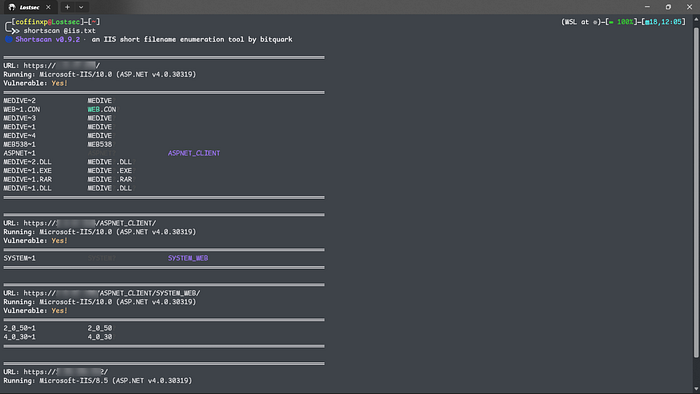This screenshot has height=394, width=700.
Task: Open the new tab profile dropdown
Action: [81, 7]
